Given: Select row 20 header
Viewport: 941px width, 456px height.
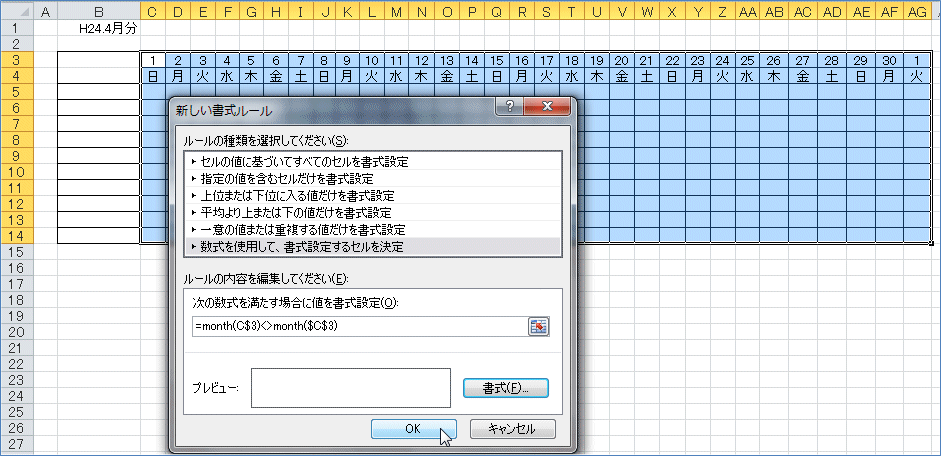Looking at the screenshot, I should click(17, 332).
